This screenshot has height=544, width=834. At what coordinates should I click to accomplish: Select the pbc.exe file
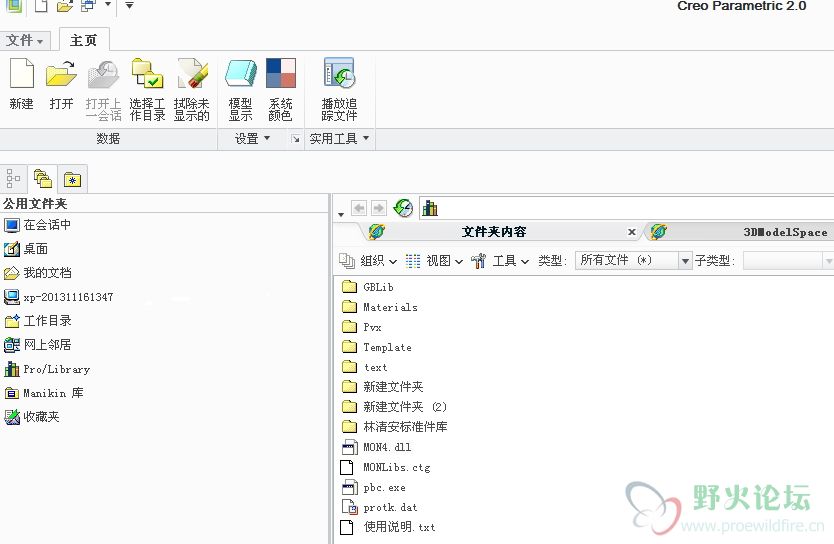[x=373, y=488]
